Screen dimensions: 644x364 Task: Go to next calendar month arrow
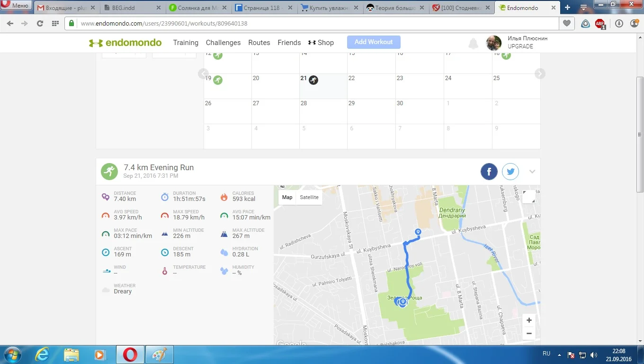click(540, 73)
